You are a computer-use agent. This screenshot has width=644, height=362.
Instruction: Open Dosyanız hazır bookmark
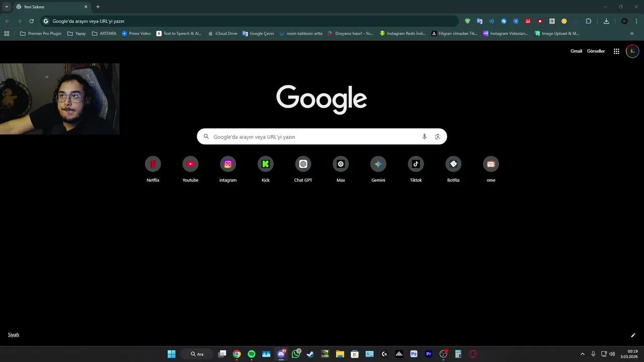click(351, 34)
